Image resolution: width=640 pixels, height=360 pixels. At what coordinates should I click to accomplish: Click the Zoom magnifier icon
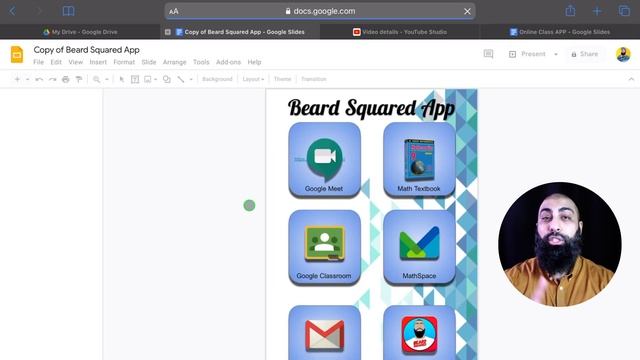click(x=96, y=79)
